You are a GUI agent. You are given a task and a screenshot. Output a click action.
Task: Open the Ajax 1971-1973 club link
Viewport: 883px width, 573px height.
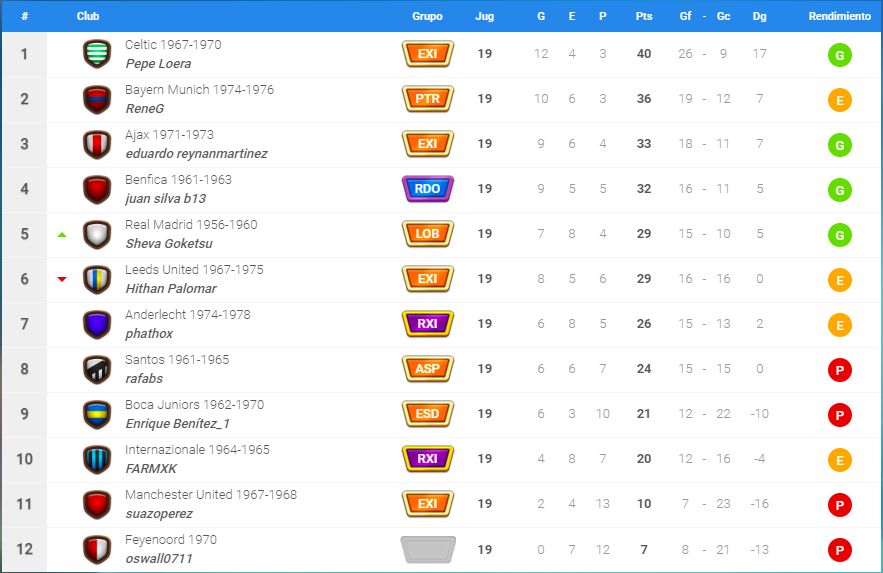(170, 135)
